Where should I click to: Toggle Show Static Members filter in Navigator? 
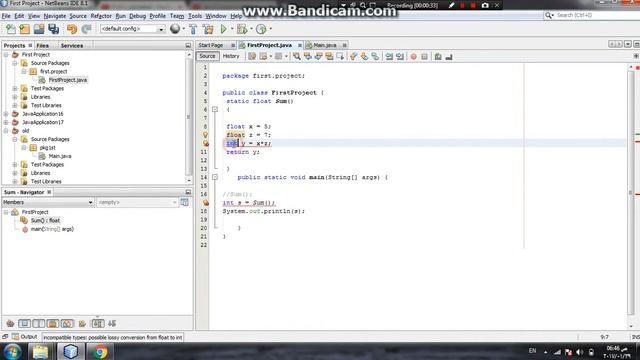click(x=38, y=324)
